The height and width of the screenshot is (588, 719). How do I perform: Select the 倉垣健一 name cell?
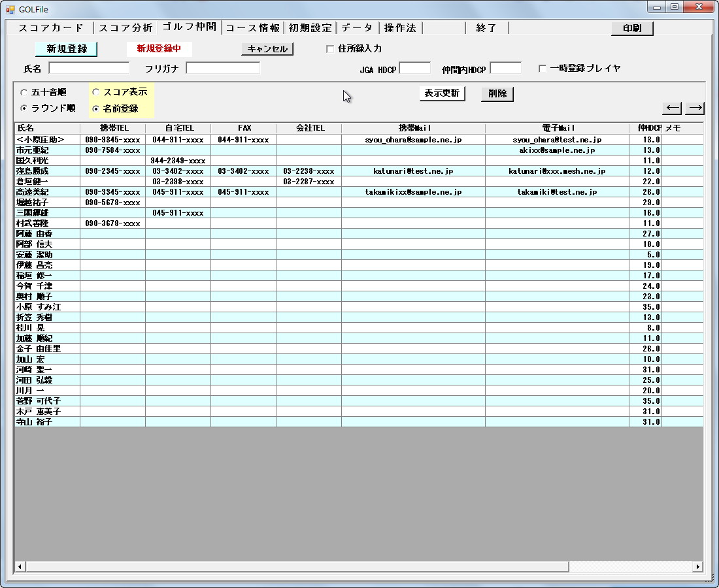[47, 182]
